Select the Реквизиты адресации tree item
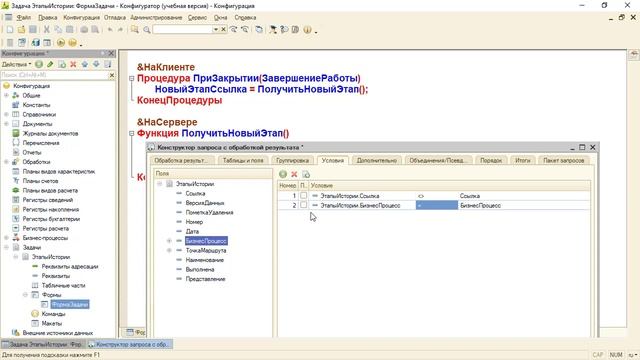The height and width of the screenshot is (360, 640). [x=70, y=266]
